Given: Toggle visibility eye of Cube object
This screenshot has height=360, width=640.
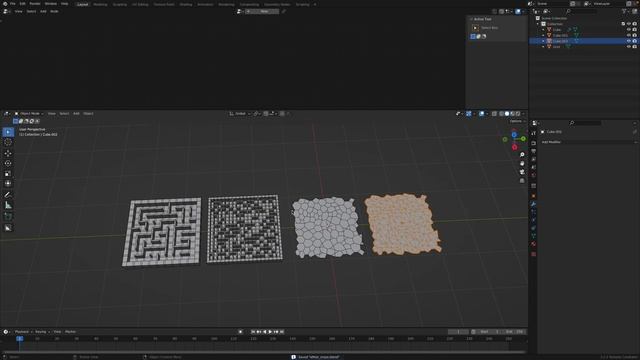Looking at the screenshot, I should click(629, 29).
